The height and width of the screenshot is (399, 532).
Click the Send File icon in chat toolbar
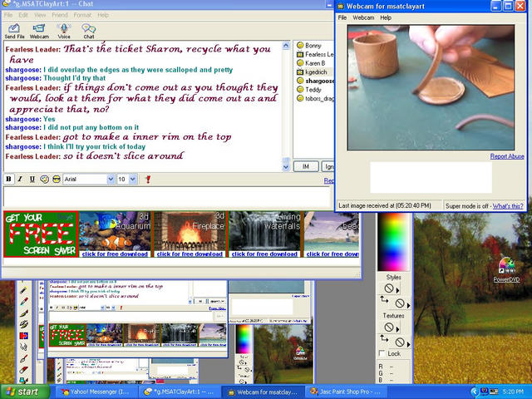click(x=14, y=32)
